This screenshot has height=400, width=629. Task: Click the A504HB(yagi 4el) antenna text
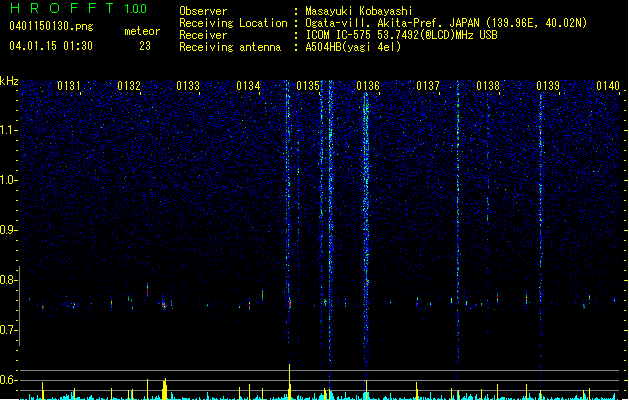353,47
